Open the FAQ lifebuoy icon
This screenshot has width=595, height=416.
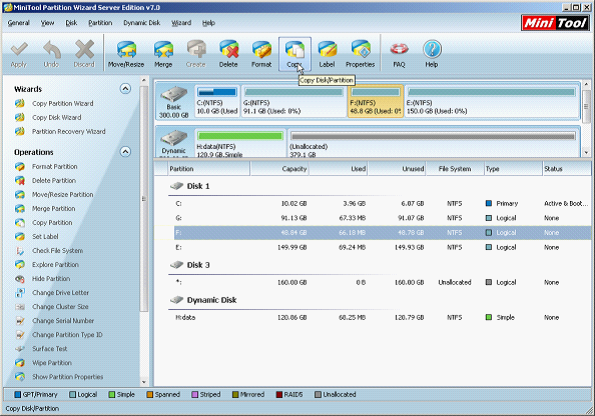click(399, 54)
